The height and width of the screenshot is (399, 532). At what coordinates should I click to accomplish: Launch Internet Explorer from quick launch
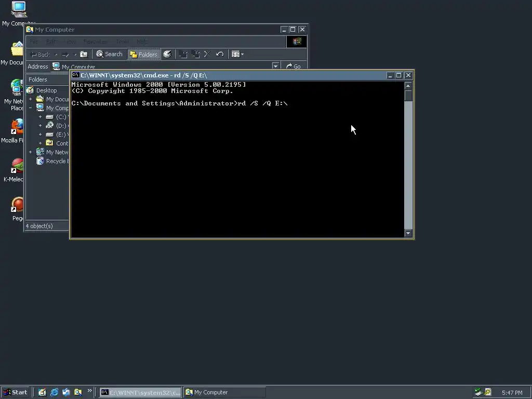click(x=54, y=392)
